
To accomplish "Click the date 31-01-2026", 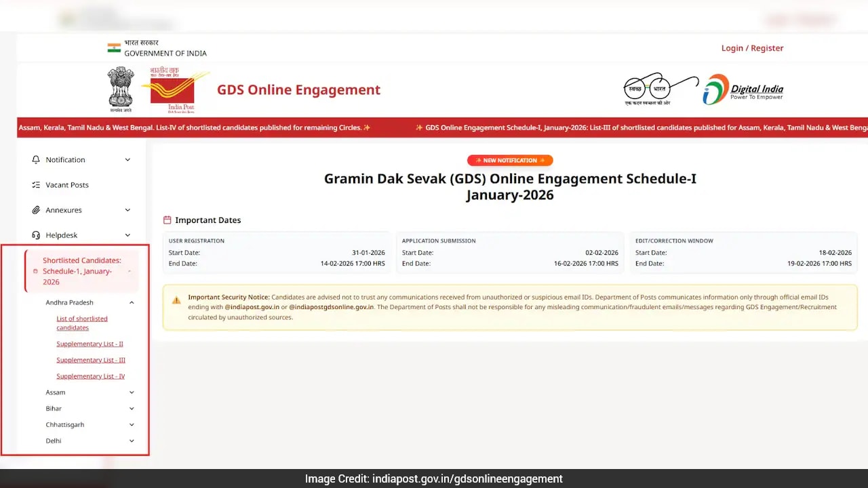I will pyautogui.click(x=368, y=253).
